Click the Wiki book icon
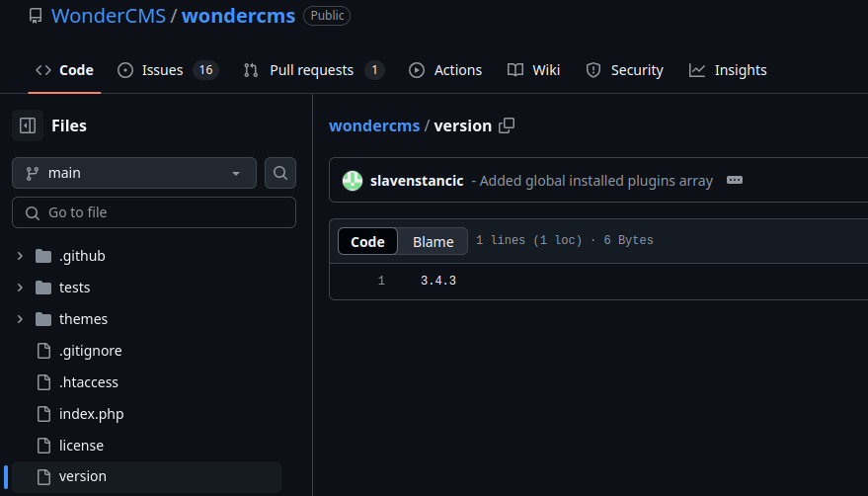 515,70
